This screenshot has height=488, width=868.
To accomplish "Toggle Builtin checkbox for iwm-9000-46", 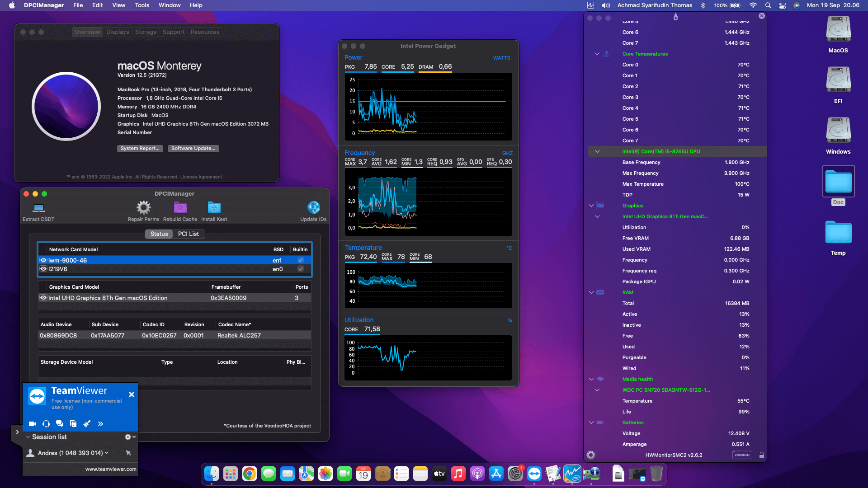I will click(300, 260).
